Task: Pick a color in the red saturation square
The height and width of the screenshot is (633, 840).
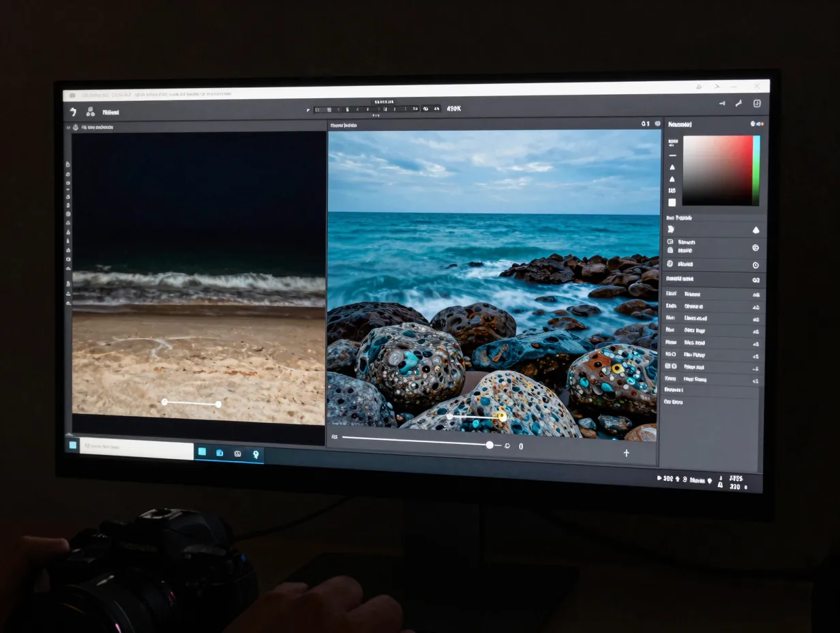Action: (717, 170)
